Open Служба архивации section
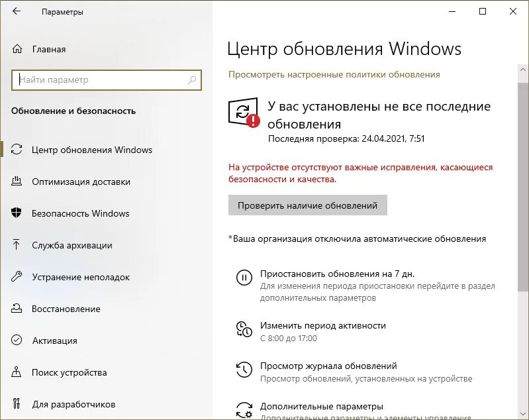Screen dimensions: 529x420 tap(72, 245)
